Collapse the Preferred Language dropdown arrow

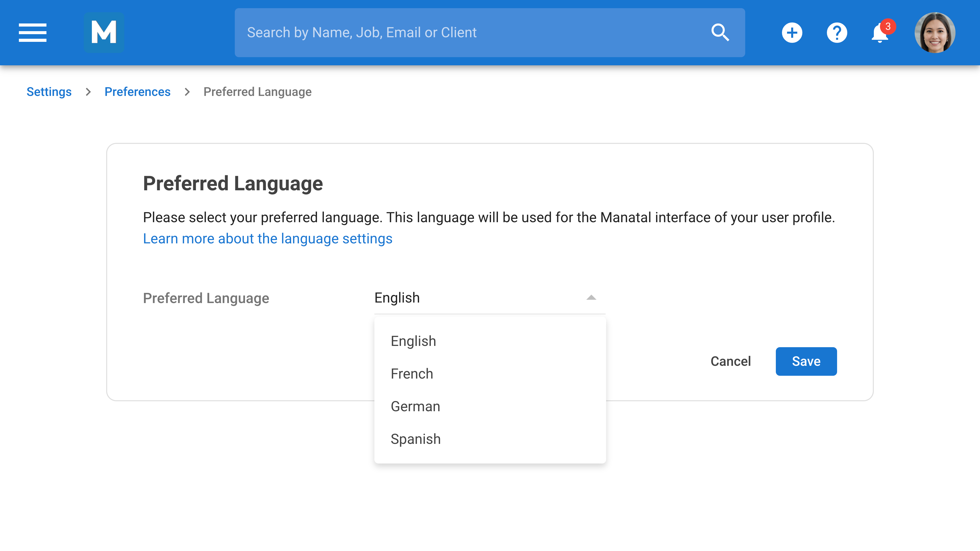(591, 298)
